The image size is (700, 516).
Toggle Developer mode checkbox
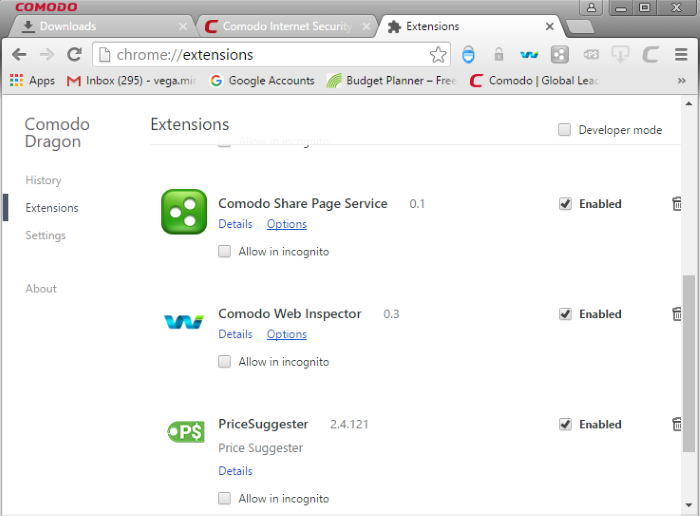(564, 130)
